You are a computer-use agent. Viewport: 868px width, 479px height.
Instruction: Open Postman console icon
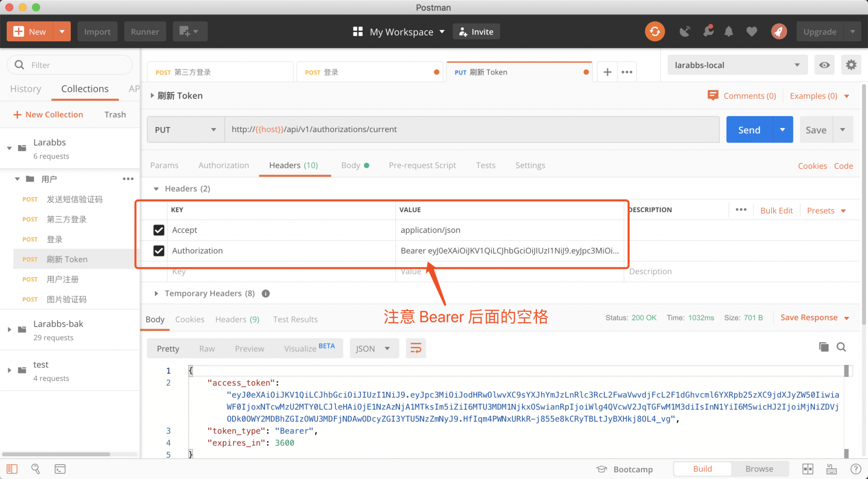(60, 469)
